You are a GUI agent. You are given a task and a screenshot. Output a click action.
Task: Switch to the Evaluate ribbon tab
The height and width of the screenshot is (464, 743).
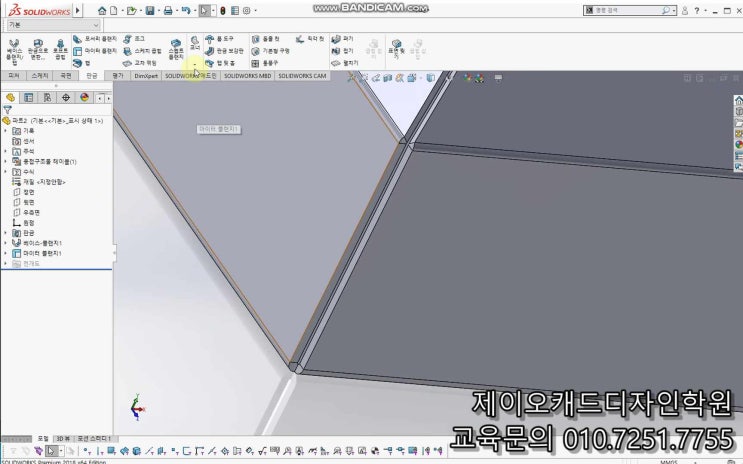click(118, 76)
